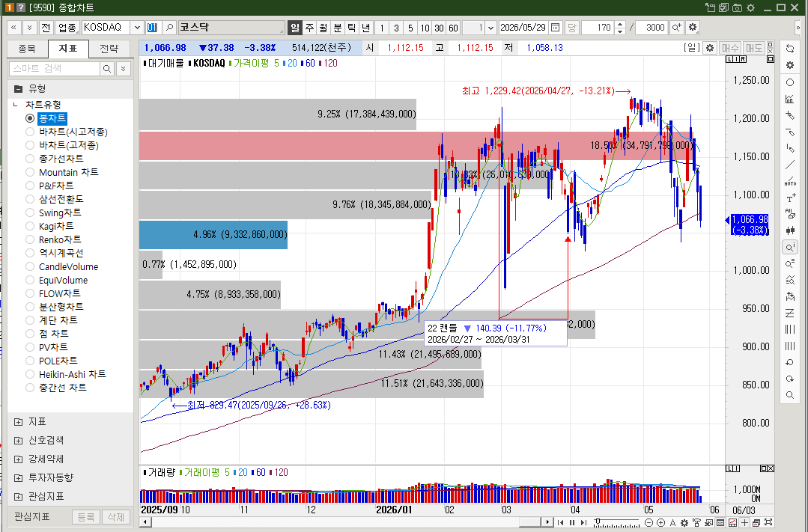
Task: Click the font size A icon in bottom toolbar
Action: [x=672, y=523]
